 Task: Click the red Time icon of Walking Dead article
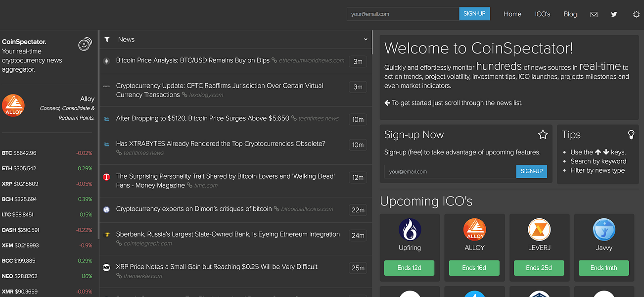(x=106, y=177)
